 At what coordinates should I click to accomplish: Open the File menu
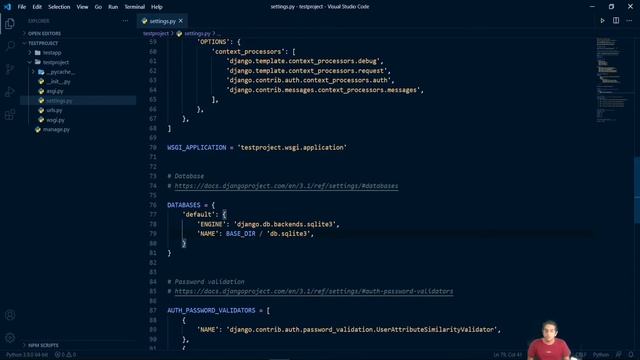pyautogui.click(x=22, y=7)
